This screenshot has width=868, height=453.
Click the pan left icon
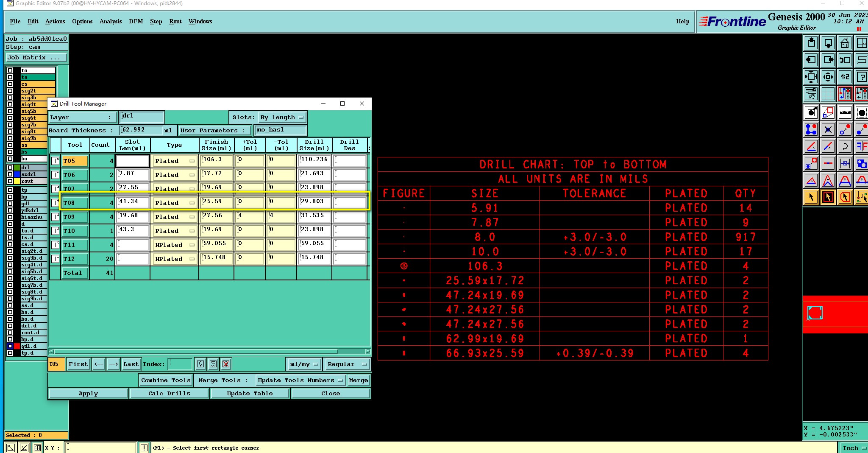point(811,60)
